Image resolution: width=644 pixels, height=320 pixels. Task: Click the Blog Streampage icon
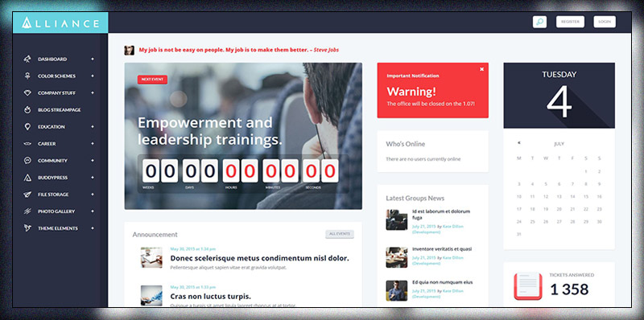pos(27,109)
